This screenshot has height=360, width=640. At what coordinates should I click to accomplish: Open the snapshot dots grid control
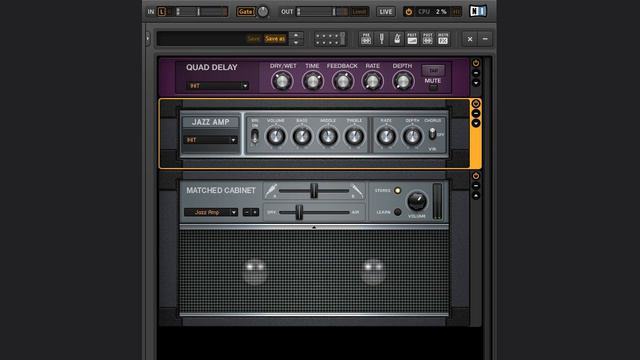[330, 39]
